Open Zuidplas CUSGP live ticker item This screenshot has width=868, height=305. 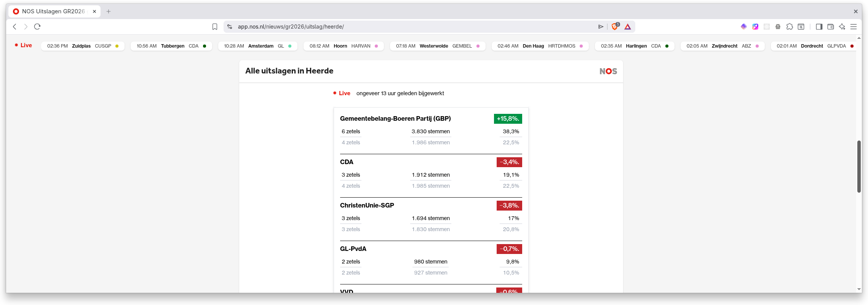[83, 46]
